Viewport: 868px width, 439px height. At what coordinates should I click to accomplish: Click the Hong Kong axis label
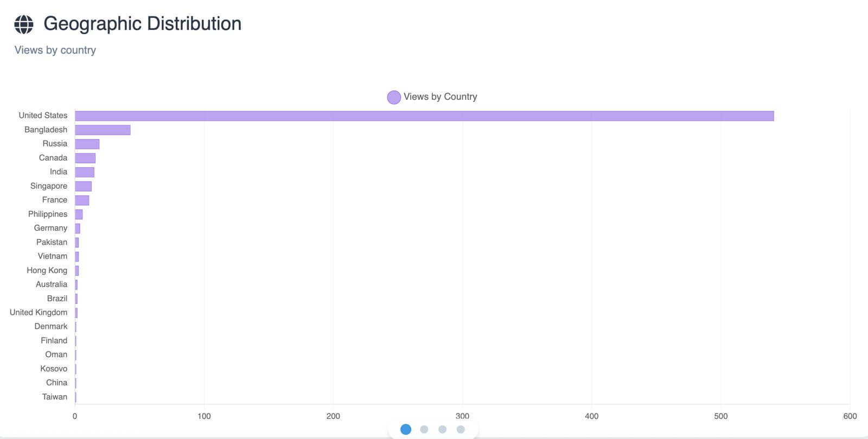(x=47, y=270)
